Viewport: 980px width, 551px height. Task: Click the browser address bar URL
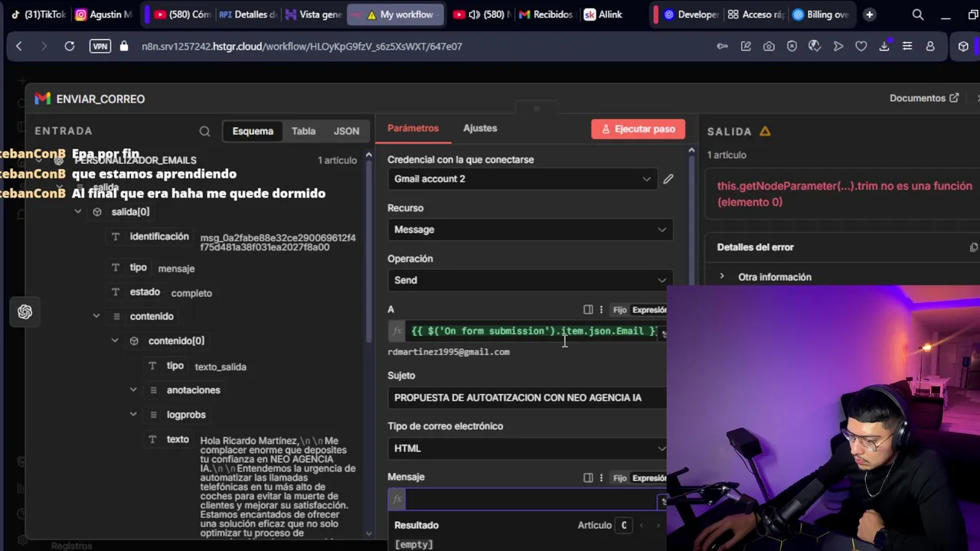tap(302, 46)
